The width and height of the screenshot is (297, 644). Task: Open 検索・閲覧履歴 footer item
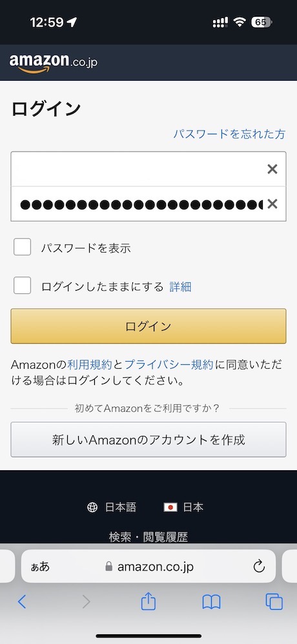tap(148, 536)
